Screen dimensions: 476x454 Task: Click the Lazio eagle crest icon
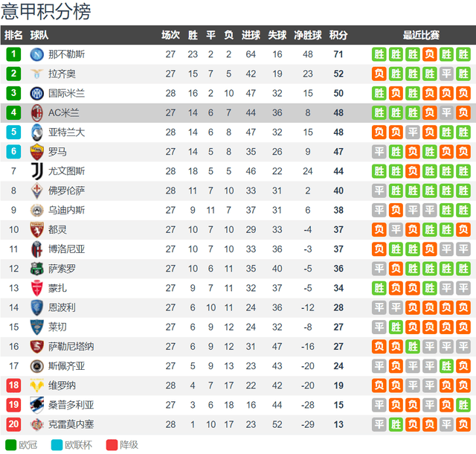(36, 74)
